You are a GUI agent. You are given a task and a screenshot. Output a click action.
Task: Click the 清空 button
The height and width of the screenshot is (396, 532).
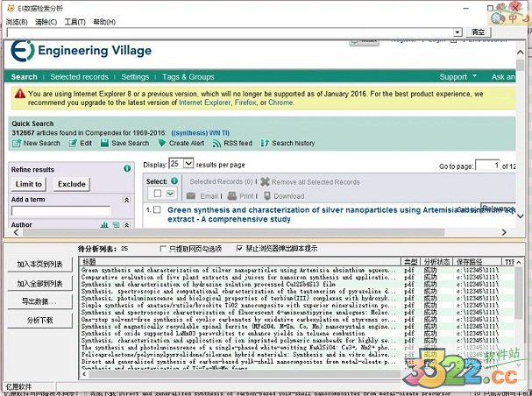pyautogui.click(x=478, y=32)
